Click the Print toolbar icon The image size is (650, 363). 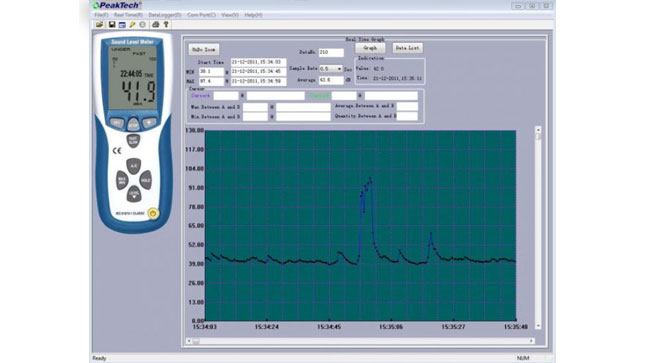coord(155,25)
